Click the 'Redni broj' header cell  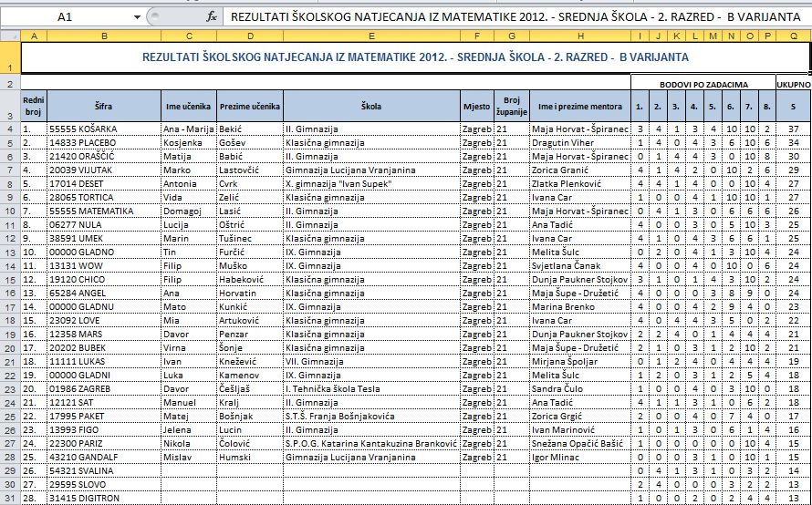pos(34,106)
